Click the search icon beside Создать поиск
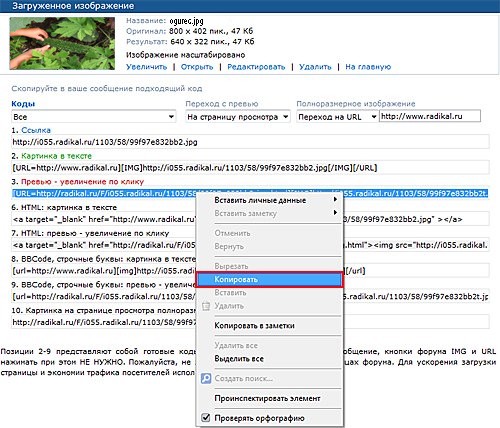The height and width of the screenshot is (428, 500). (x=206, y=378)
